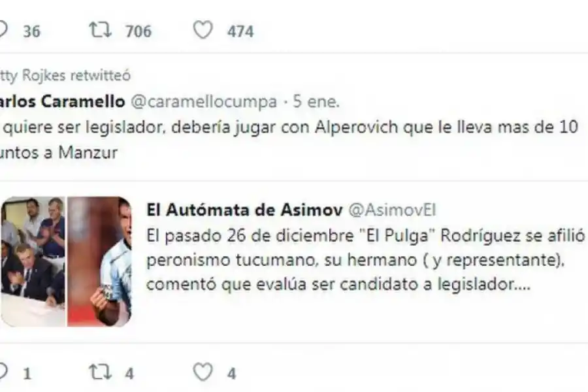Click the 474 likes count number

240,31
